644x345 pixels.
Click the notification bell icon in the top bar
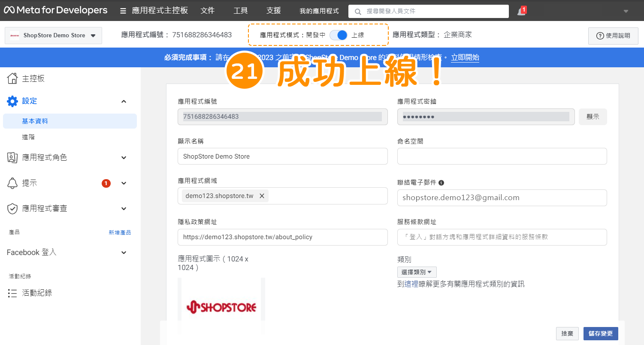[521, 12]
